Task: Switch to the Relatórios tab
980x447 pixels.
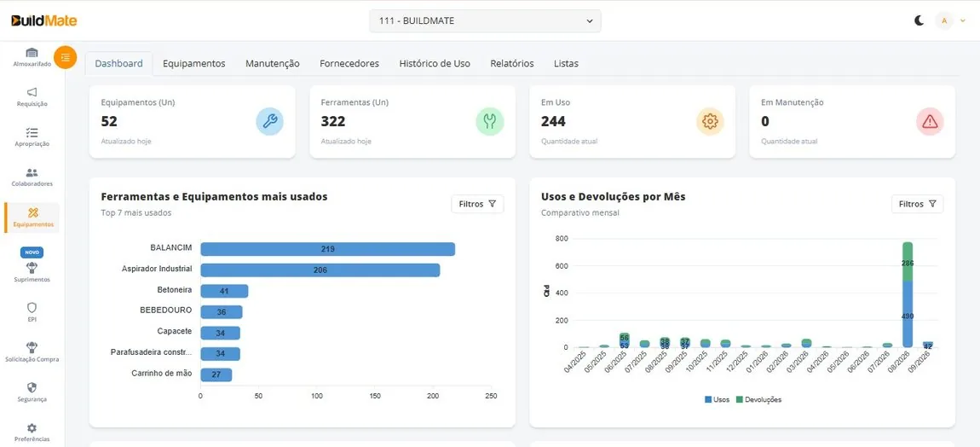Action: pos(512,63)
